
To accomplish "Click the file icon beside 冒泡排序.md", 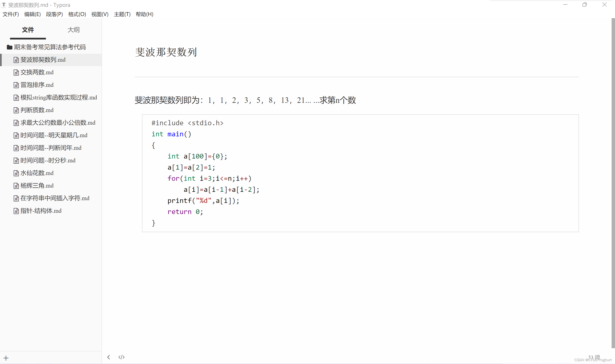I will coord(16,85).
